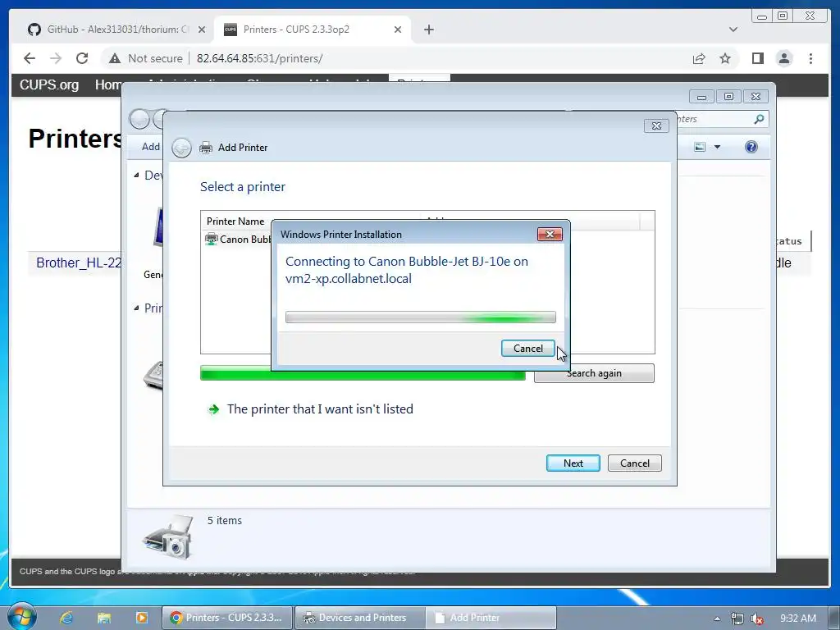Launch Internet Explorer from taskbar
Screen dimensions: 840x630
[66, 618]
